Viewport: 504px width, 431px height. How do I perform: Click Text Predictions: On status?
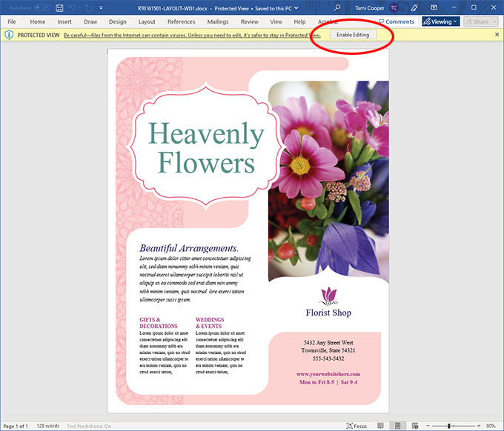[89, 426]
